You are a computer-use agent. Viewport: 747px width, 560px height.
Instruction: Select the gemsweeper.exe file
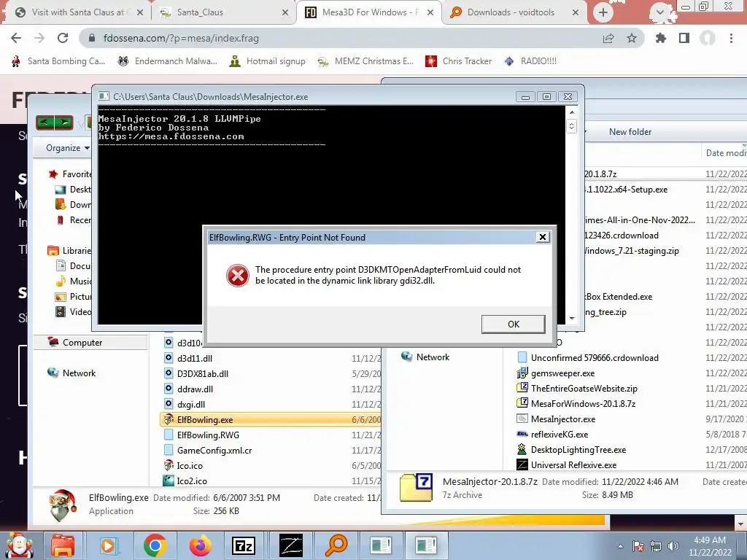pos(562,373)
